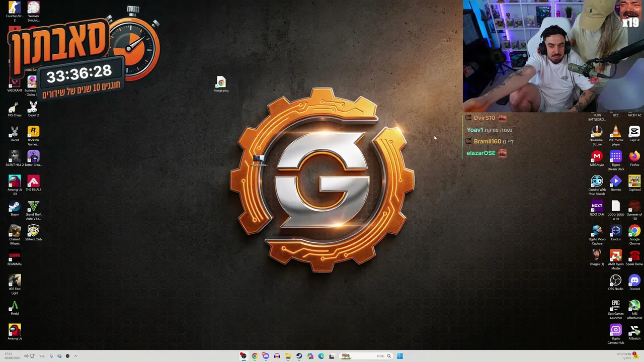Launch the Stremio desktop shortcut
The height and width of the screenshot is (362, 644).
pyautogui.click(x=616, y=184)
